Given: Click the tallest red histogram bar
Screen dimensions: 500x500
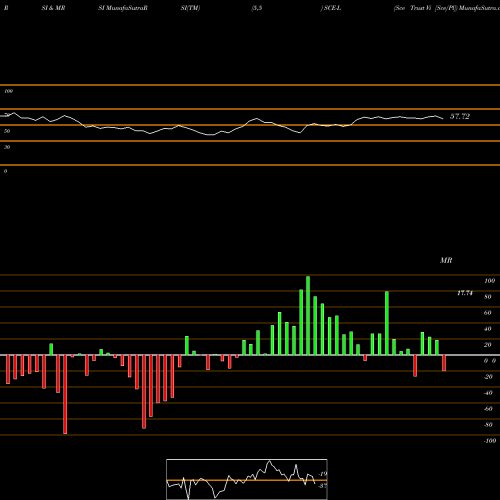Looking at the screenshot, I should [x=65, y=394].
